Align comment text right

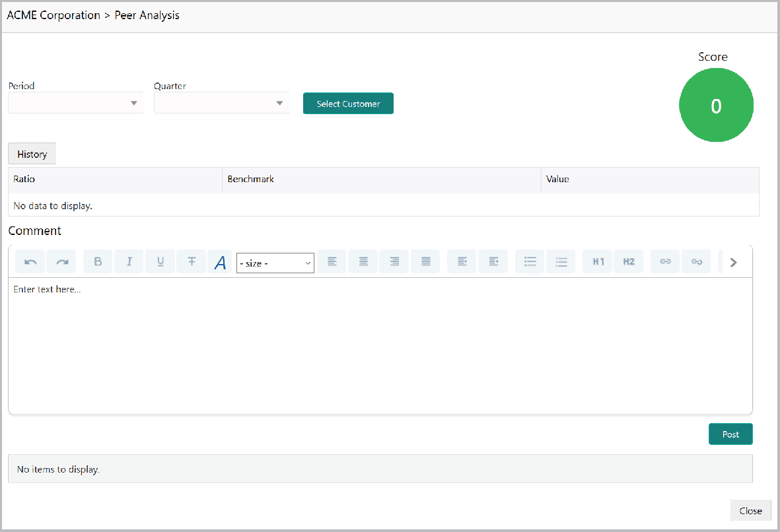tap(394, 261)
